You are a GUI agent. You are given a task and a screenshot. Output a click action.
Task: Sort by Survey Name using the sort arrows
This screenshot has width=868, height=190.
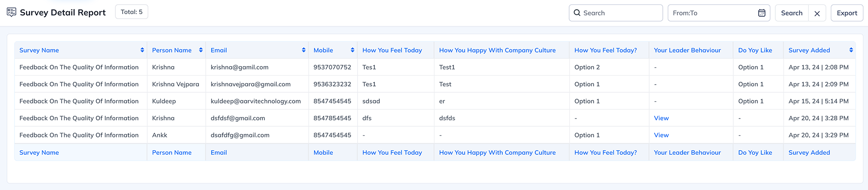(x=142, y=50)
